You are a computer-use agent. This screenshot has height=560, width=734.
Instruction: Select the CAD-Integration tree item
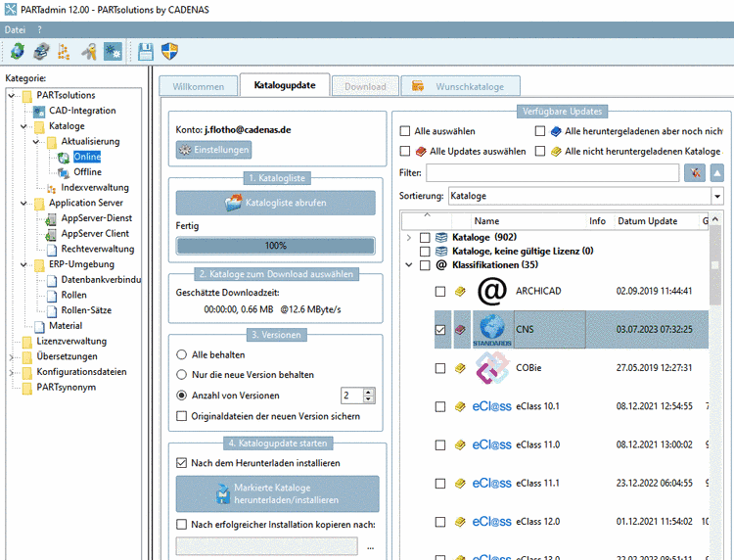82,111
